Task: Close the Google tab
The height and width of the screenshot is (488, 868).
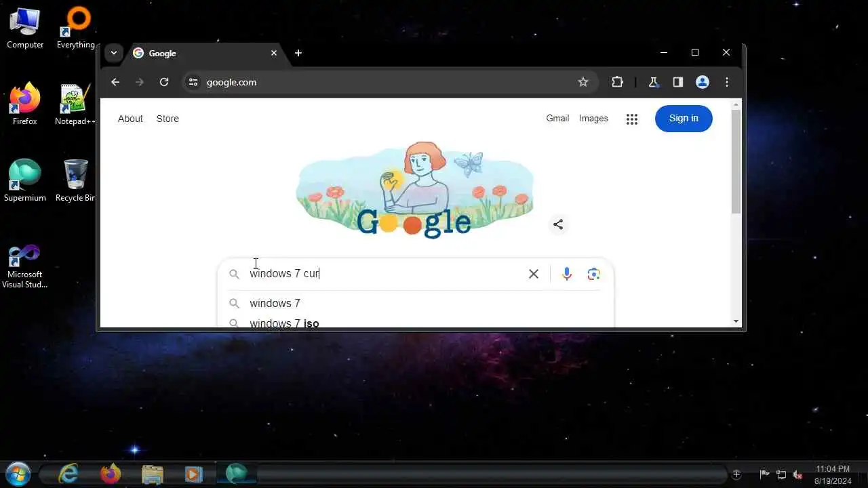Action: (274, 53)
